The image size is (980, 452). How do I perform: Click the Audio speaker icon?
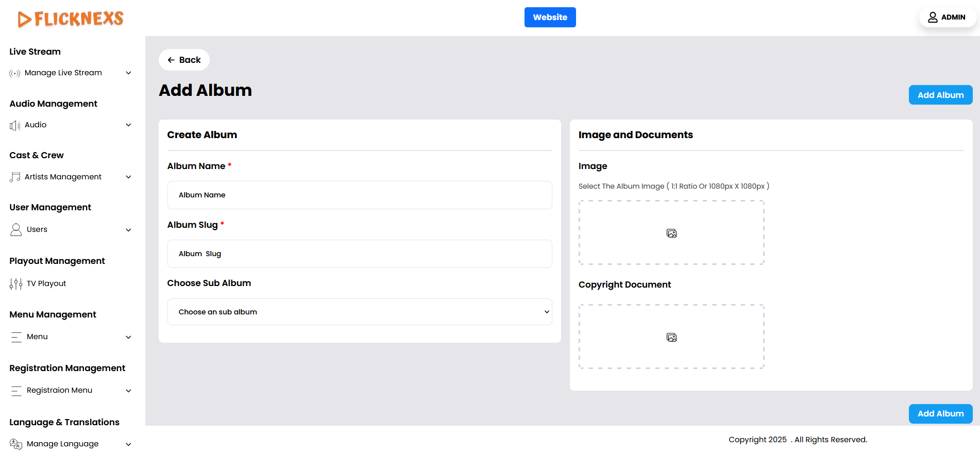click(15, 125)
